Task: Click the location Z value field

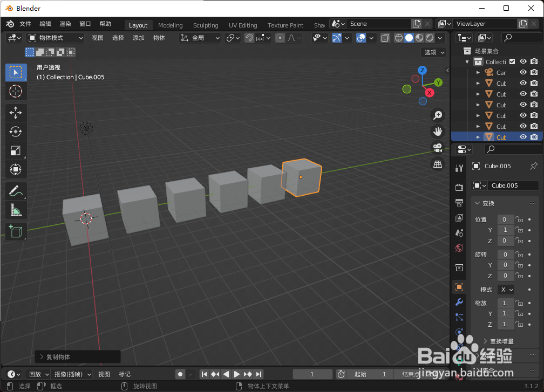Action: pyautogui.click(x=506, y=240)
